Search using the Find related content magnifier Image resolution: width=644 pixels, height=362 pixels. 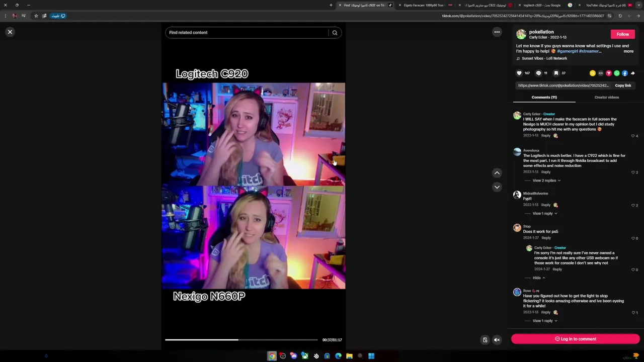335,33
